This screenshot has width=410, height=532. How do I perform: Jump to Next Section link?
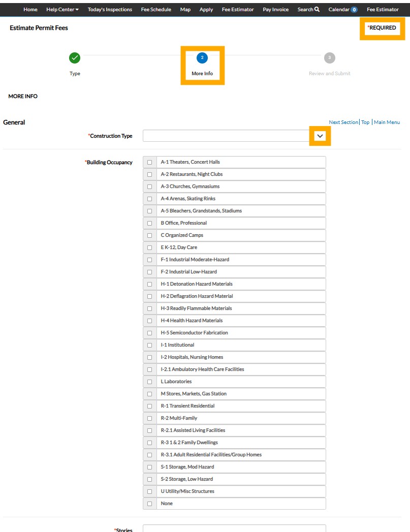343,122
